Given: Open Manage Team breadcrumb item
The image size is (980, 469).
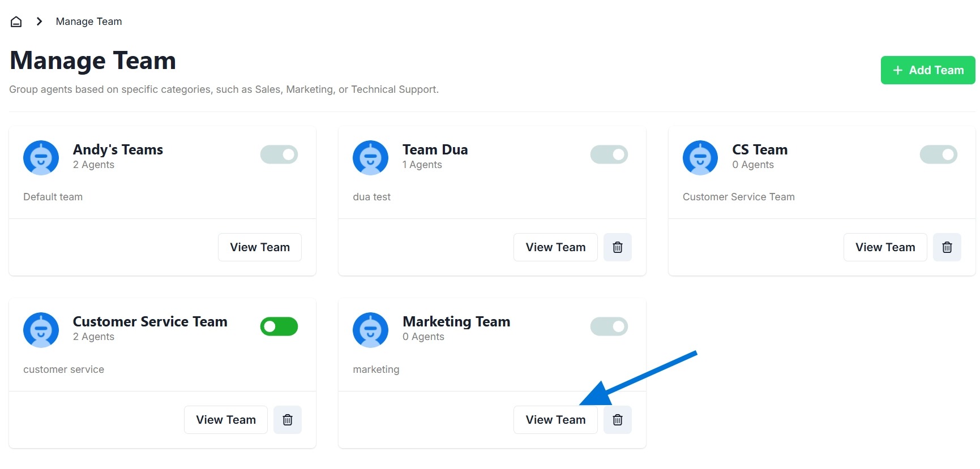Looking at the screenshot, I should point(89,21).
